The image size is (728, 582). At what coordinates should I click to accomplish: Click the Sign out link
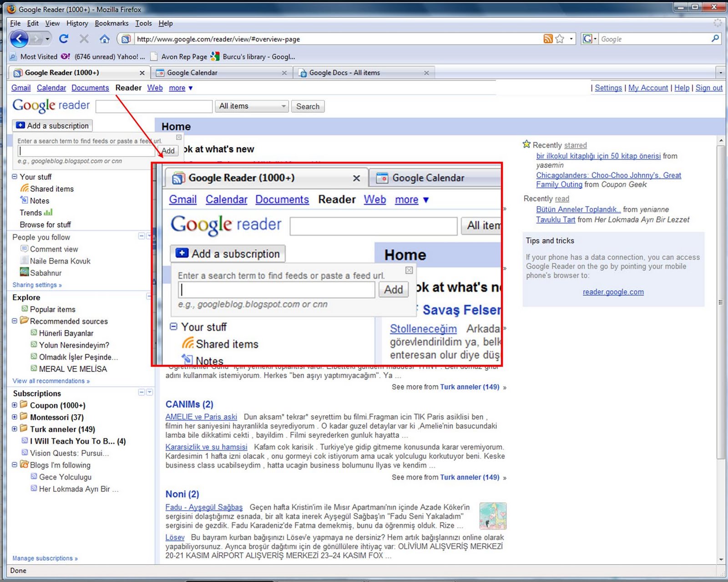coord(709,88)
